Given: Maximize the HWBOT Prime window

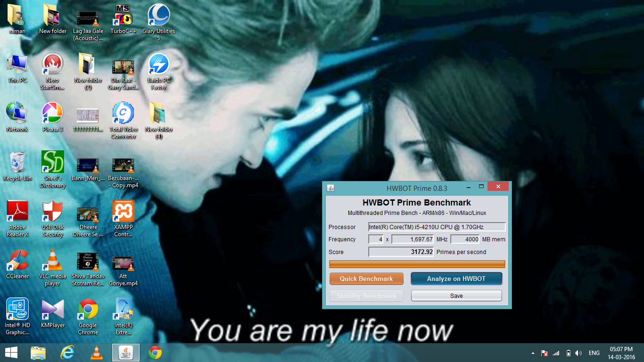Looking at the screenshot, I should (x=481, y=187).
